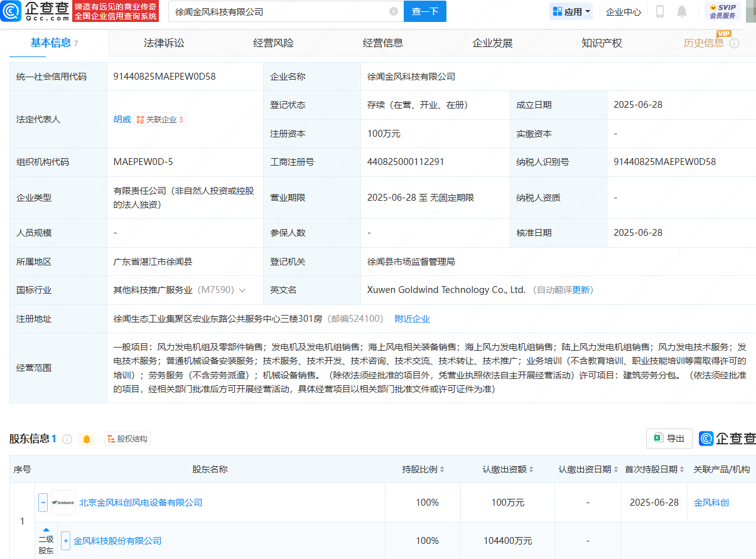Open 股权结构 button
Image resolution: width=756 pixels, height=559 pixels.
coord(127,439)
